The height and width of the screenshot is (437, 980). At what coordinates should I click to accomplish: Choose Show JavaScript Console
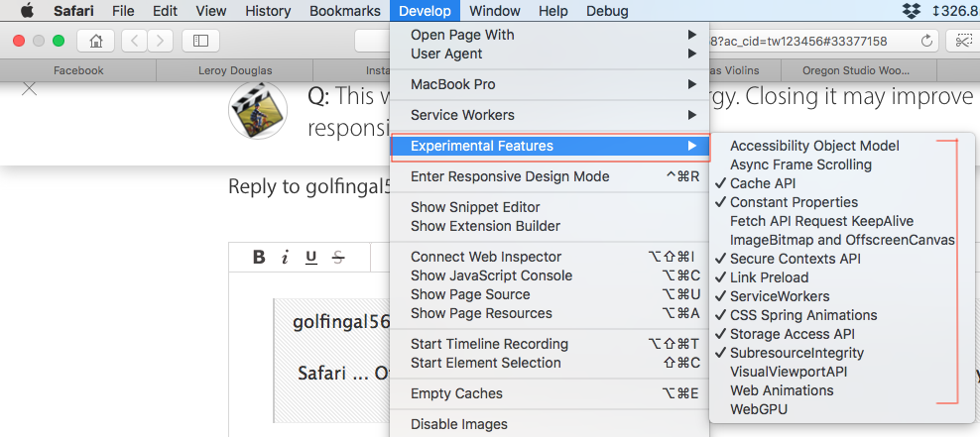491,275
